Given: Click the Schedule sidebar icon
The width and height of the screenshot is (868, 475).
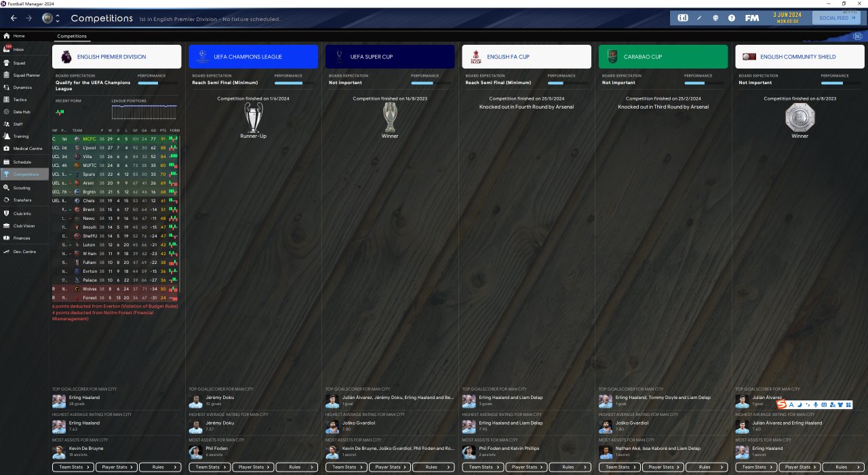Looking at the screenshot, I should pyautogui.click(x=7, y=162).
